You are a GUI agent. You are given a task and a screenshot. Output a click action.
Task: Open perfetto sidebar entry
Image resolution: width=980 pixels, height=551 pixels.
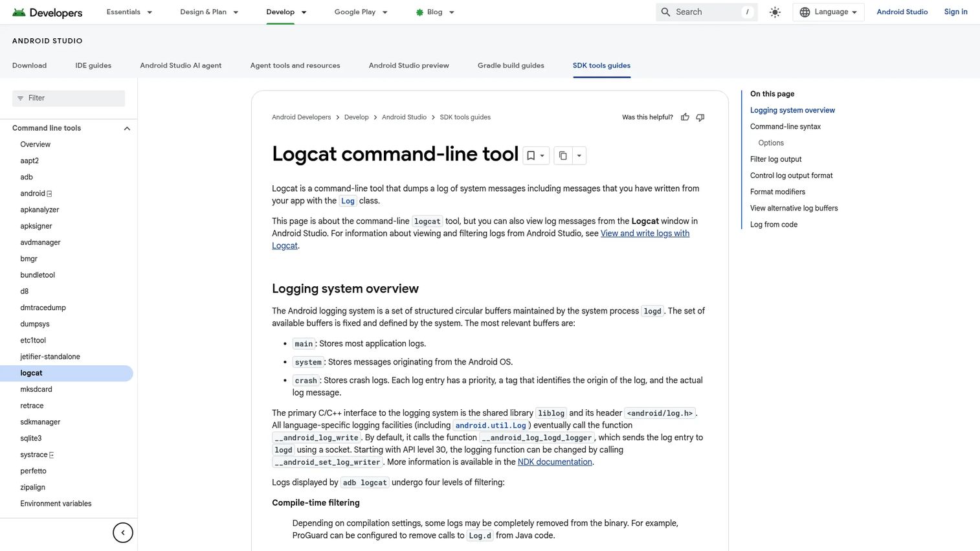pos(33,471)
